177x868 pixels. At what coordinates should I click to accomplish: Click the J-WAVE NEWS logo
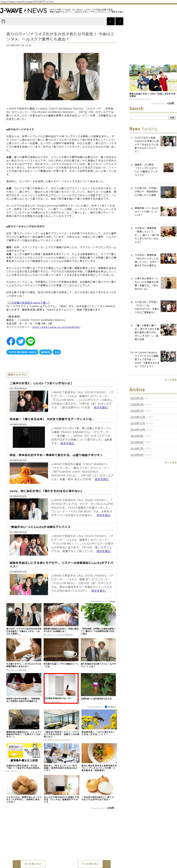coord(24,11)
